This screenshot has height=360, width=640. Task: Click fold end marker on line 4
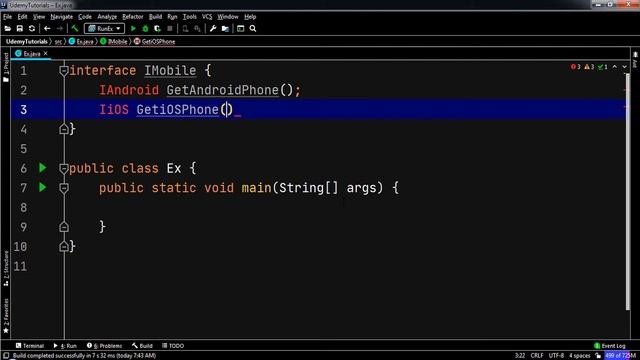[64, 129]
